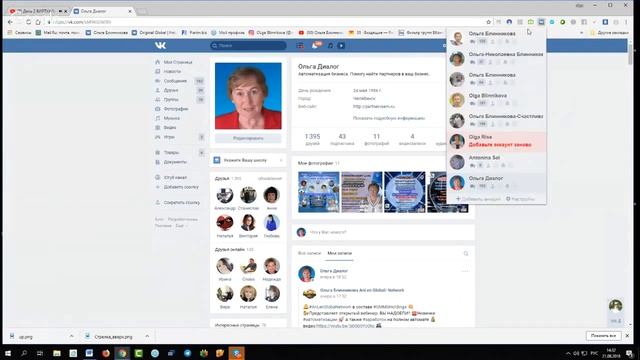Click the taskbar search magnifier
The image size is (640, 360).
point(24,353)
